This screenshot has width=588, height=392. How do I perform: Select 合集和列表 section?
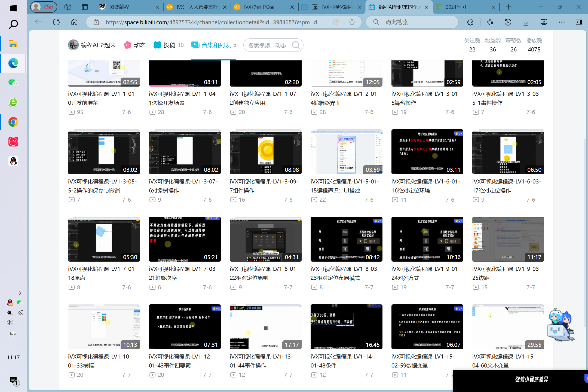pos(214,45)
